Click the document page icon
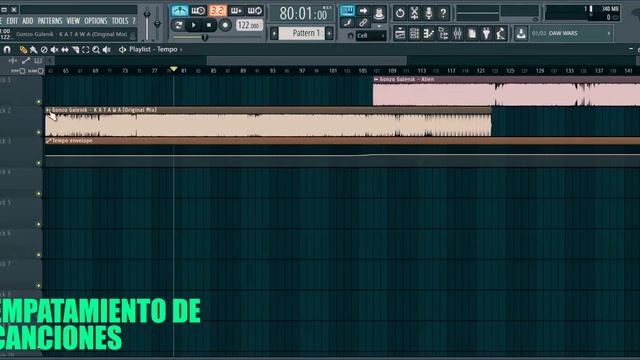 (x=472, y=33)
